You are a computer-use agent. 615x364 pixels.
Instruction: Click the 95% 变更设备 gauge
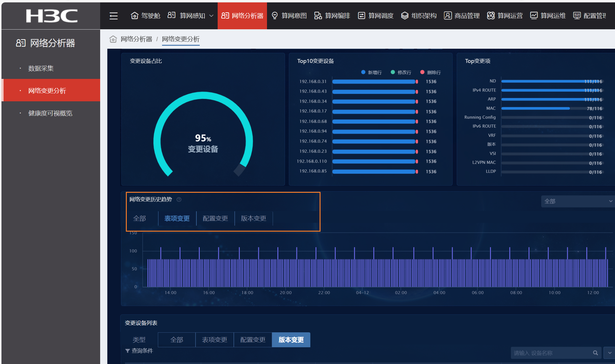pyautogui.click(x=203, y=134)
